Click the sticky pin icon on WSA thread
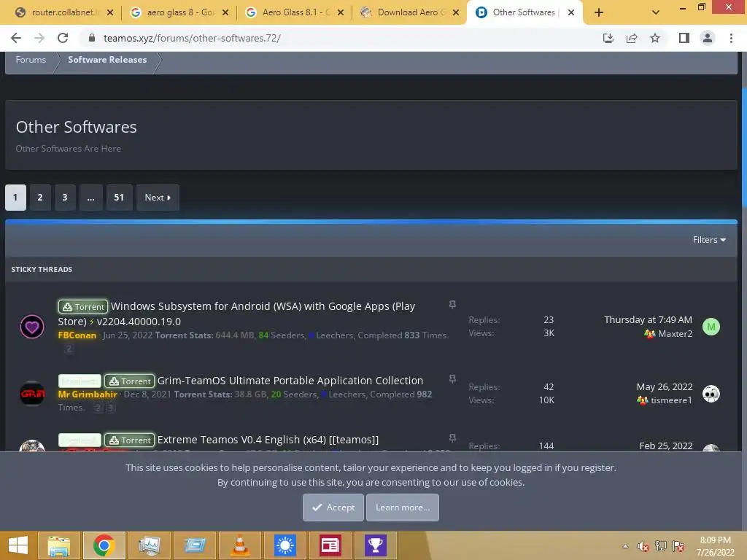 click(452, 305)
